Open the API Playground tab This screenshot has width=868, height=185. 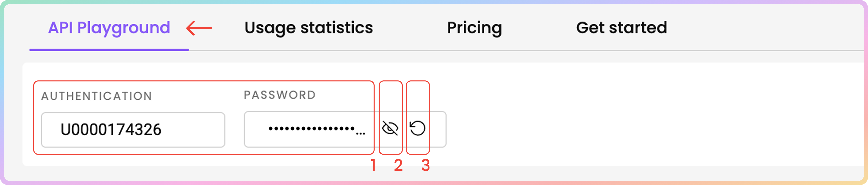(x=109, y=28)
